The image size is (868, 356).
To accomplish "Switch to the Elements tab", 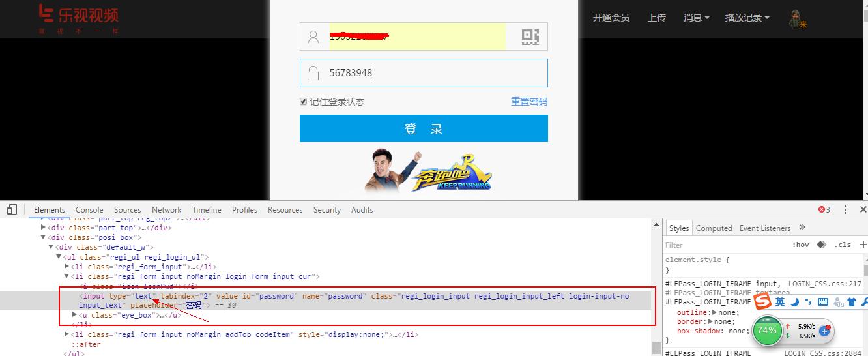I will [50, 209].
